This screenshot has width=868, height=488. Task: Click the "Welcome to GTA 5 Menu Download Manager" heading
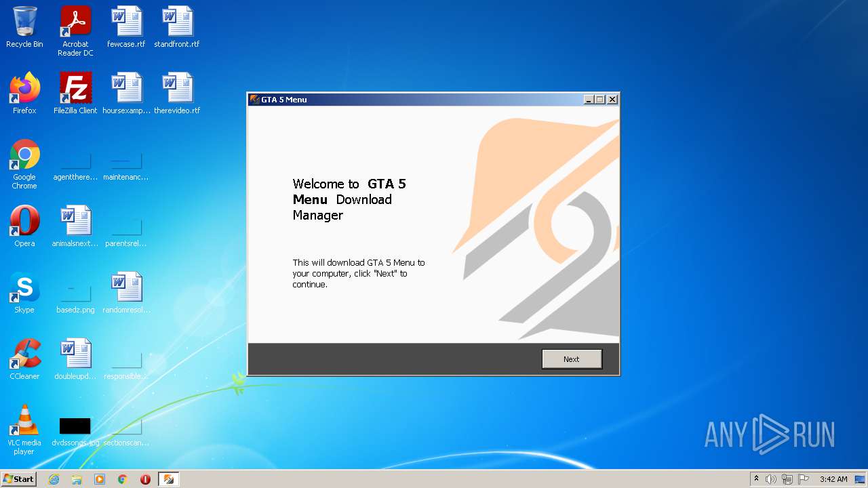(349, 199)
